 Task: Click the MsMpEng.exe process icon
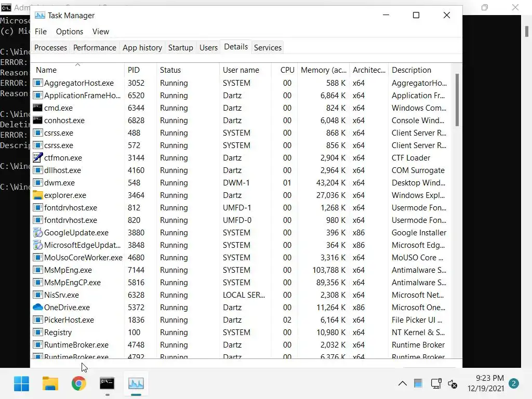point(37,270)
